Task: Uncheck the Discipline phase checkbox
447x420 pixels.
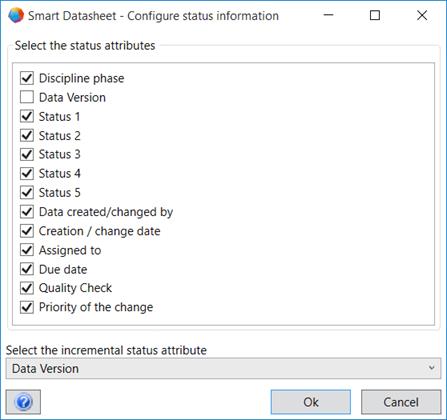Action: (27, 78)
